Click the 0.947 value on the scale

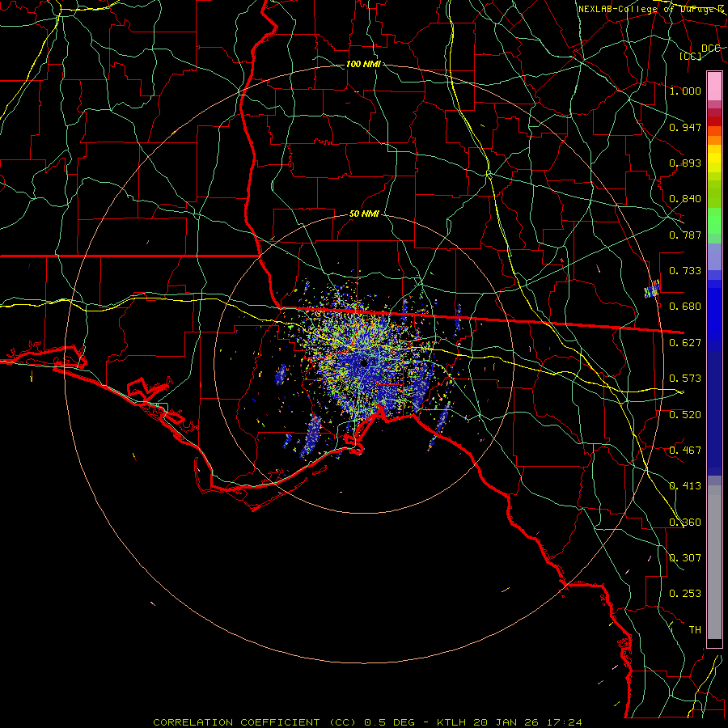pos(685,127)
